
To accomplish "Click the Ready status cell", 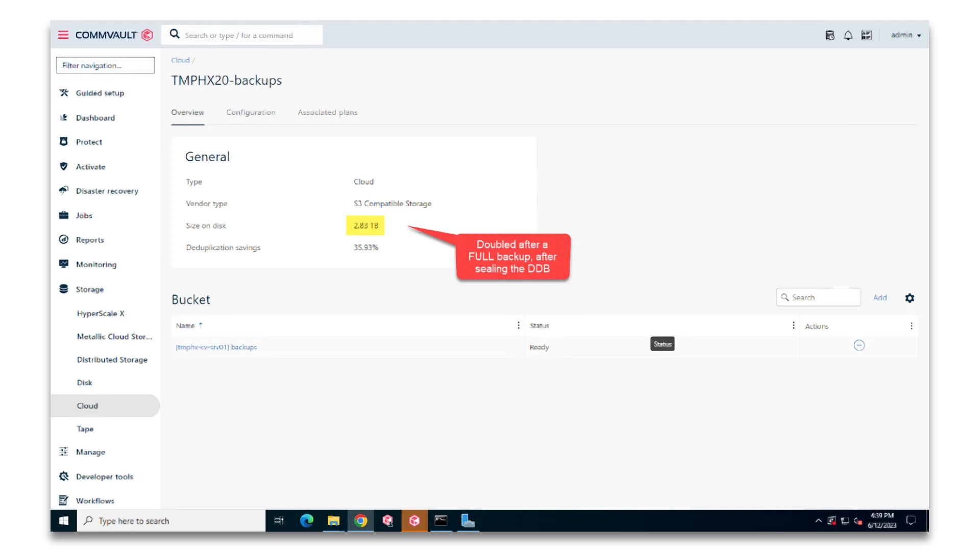I will pyautogui.click(x=539, y=347).
